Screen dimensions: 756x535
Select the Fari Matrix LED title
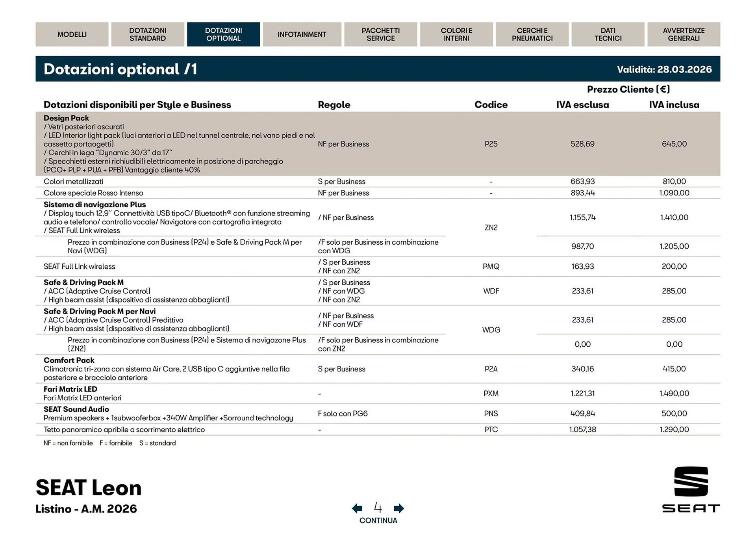pyautogui.click(x=70, y=389)
